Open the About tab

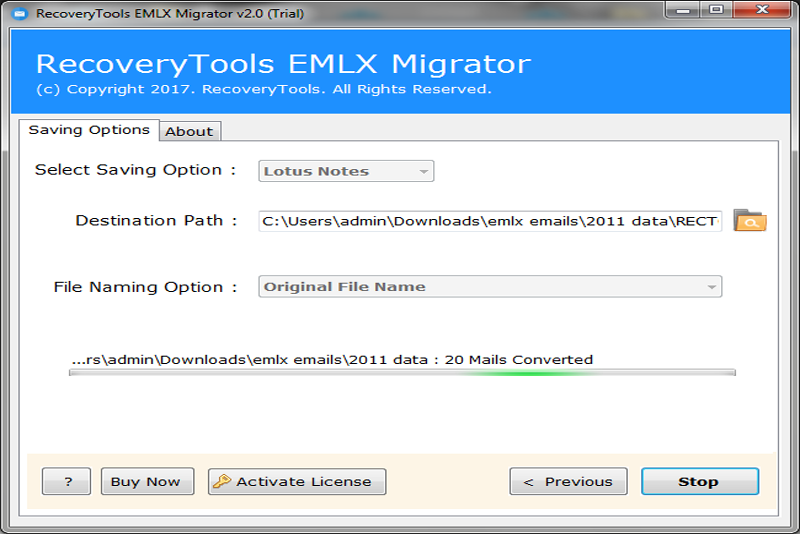click(189, 132)
